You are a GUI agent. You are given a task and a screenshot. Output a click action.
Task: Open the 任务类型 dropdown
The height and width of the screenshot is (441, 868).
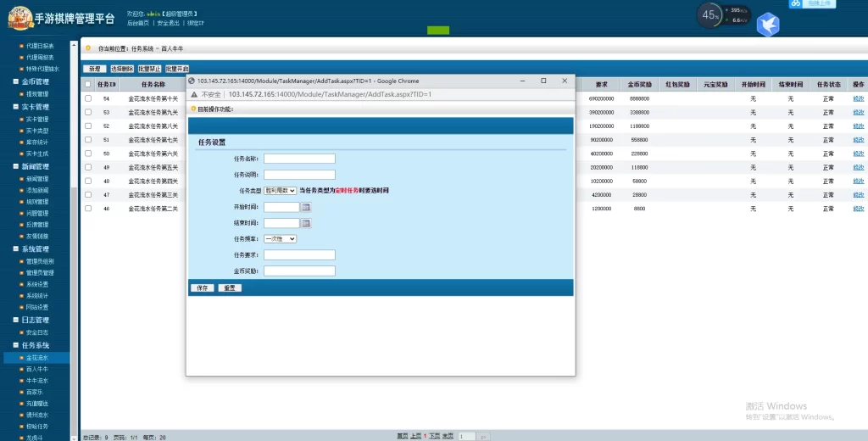point(280,191)
